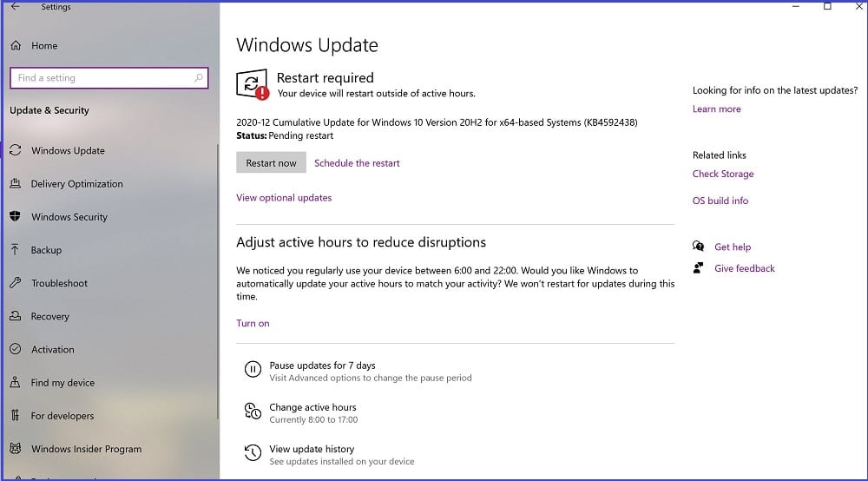Click the back arrow in Settings
This screenshot has height=481, width=868.
tap(16, 7)
